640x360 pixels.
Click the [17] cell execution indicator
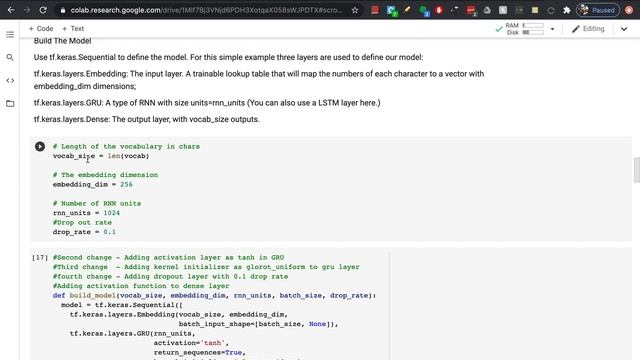[40, 258]
